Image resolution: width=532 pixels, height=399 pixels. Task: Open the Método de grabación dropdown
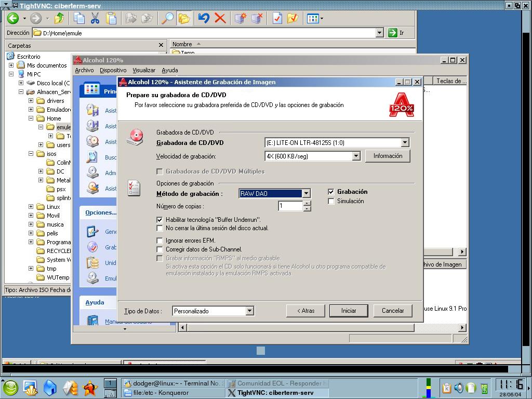click(x=306, y=193)
